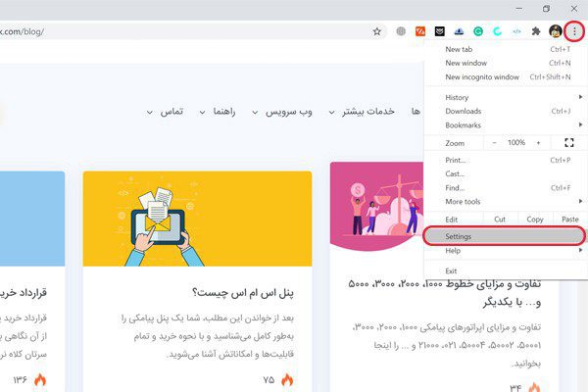Choose Print... from the menu

pyautogui.click(x=506, y=160)
